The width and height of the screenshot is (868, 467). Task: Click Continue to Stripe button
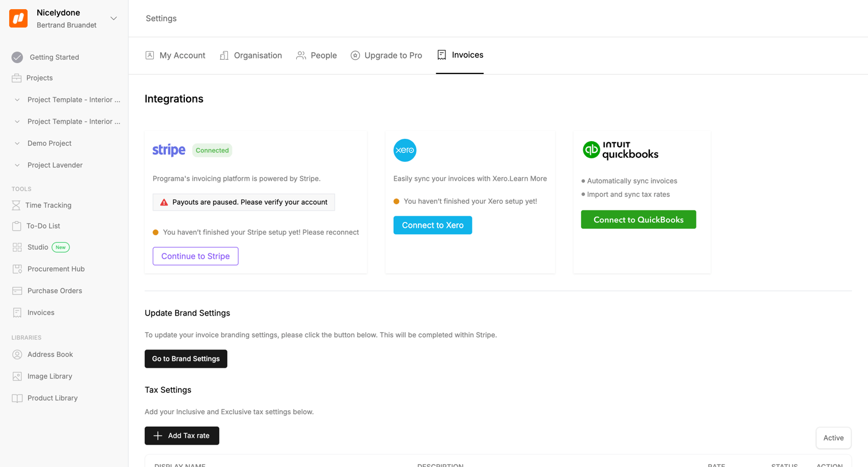coord(196,256)
